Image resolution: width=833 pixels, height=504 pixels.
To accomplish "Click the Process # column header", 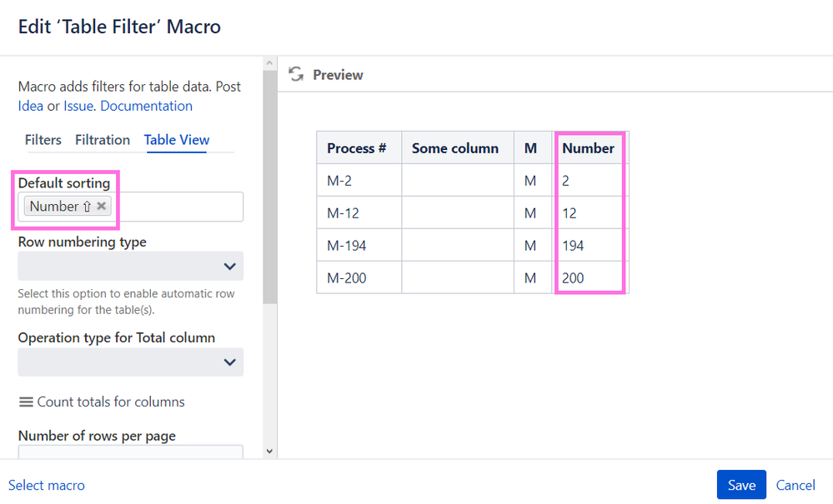I will [x=357, y=148].
